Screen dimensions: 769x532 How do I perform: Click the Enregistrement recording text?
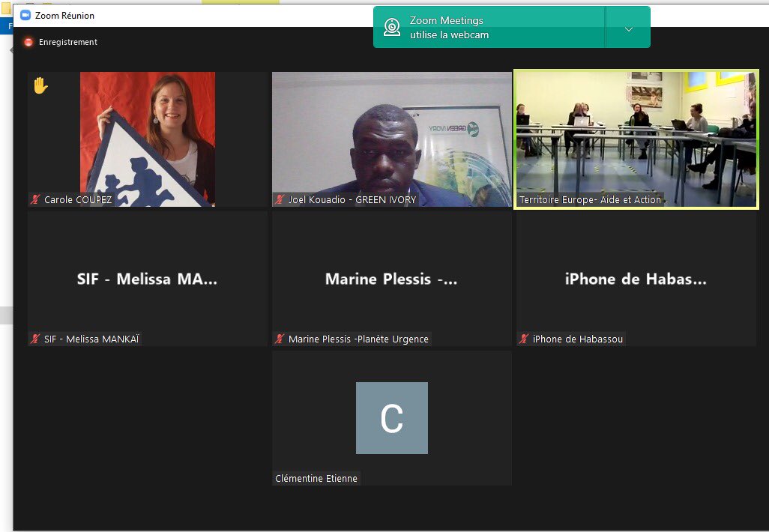[68, 42]
